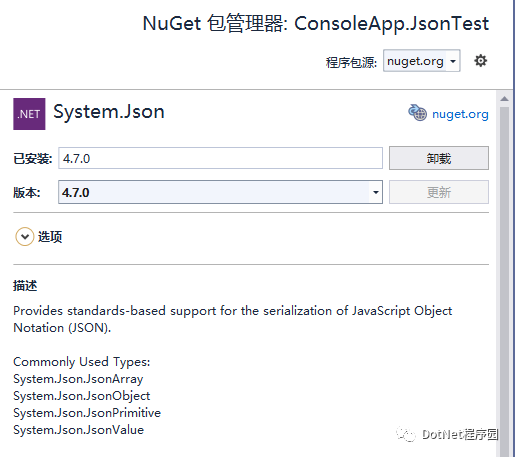The width and height of the screenshot is (515, 457).
Task: Open the package source nuget.org dropdown
Action: 422,61
